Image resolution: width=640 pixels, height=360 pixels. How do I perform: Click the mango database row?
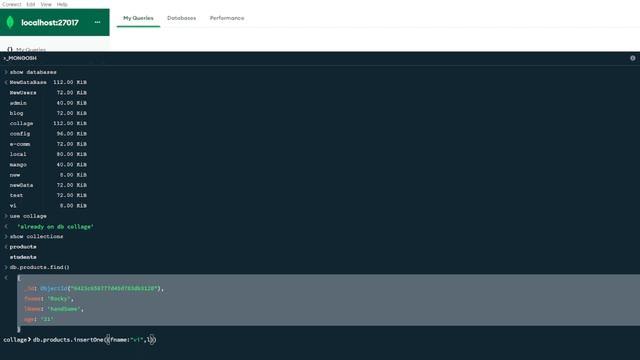coord(48,164)
